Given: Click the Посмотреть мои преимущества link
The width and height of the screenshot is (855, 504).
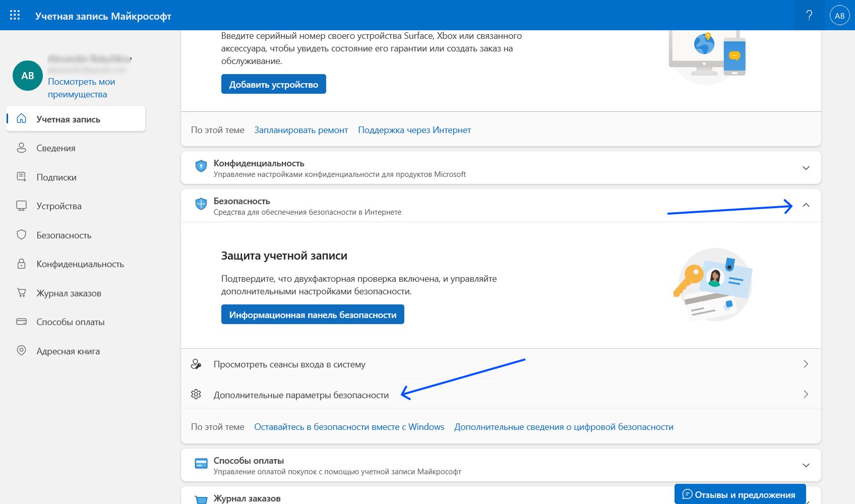Looking at the screenshot, I should coord(82,88).
